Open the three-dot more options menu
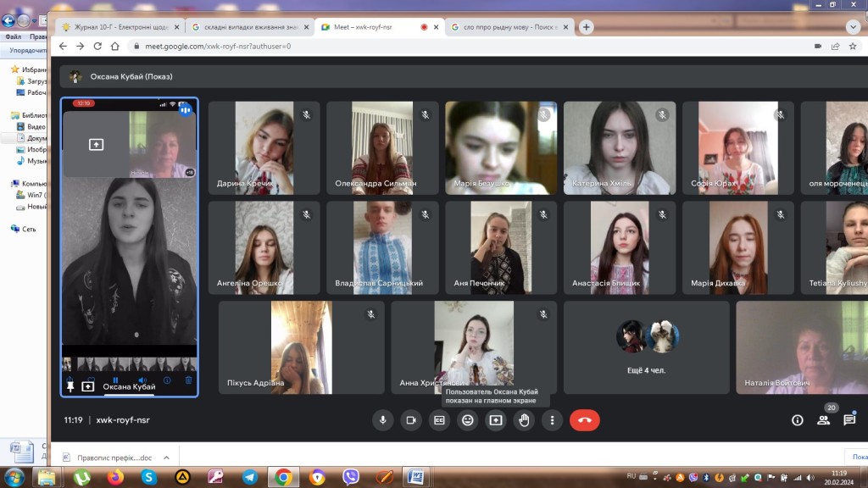This screenshot has width=868, height=488. point(552,419)
